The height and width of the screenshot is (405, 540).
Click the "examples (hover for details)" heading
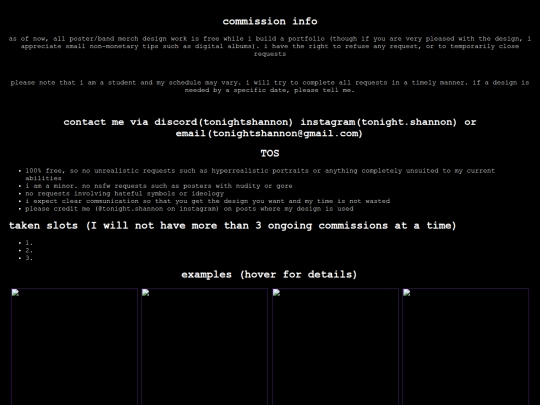[269, 274]
